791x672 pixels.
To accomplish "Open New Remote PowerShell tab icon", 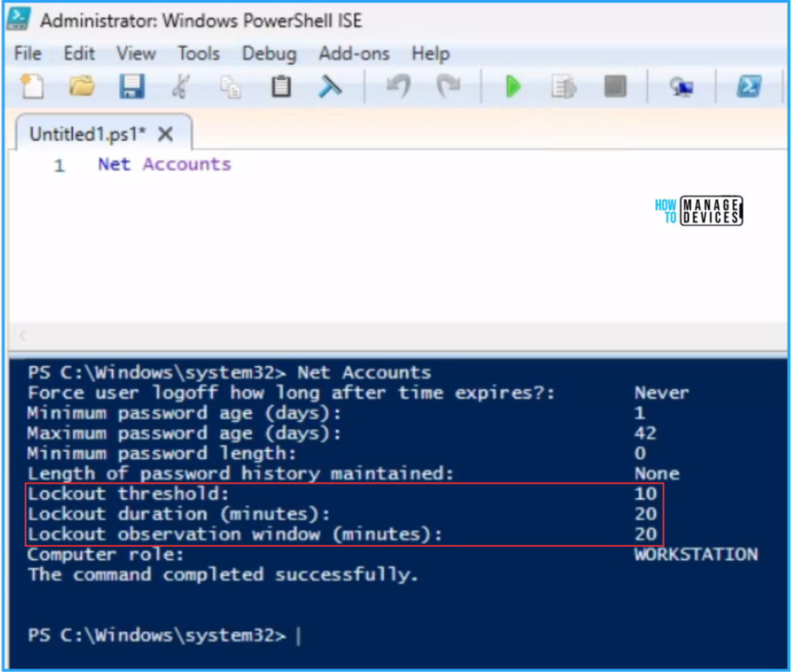I will click(681, 87).
